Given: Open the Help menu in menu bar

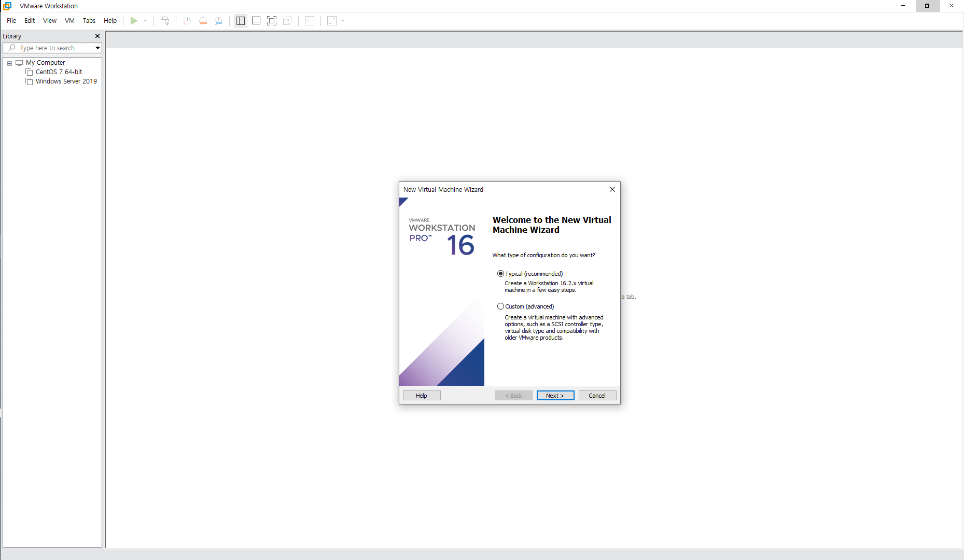Looking at the screenshot, I should [x=110, y=21].
